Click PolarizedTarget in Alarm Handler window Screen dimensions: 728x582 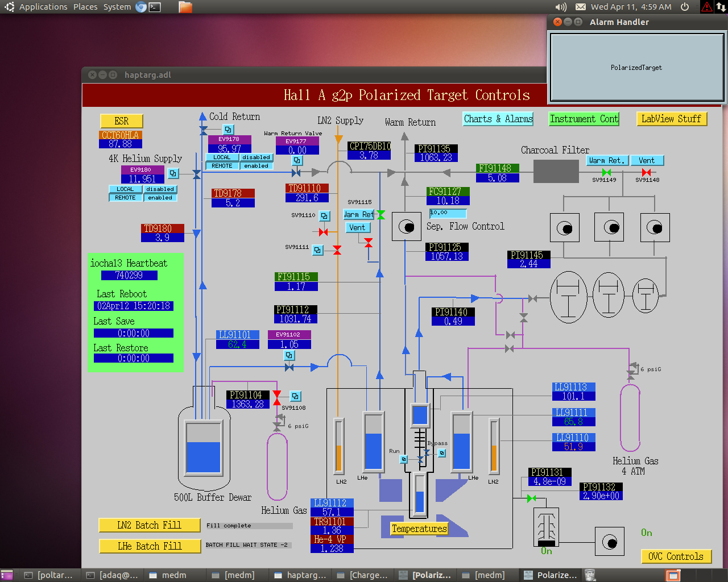click(636, 68)
